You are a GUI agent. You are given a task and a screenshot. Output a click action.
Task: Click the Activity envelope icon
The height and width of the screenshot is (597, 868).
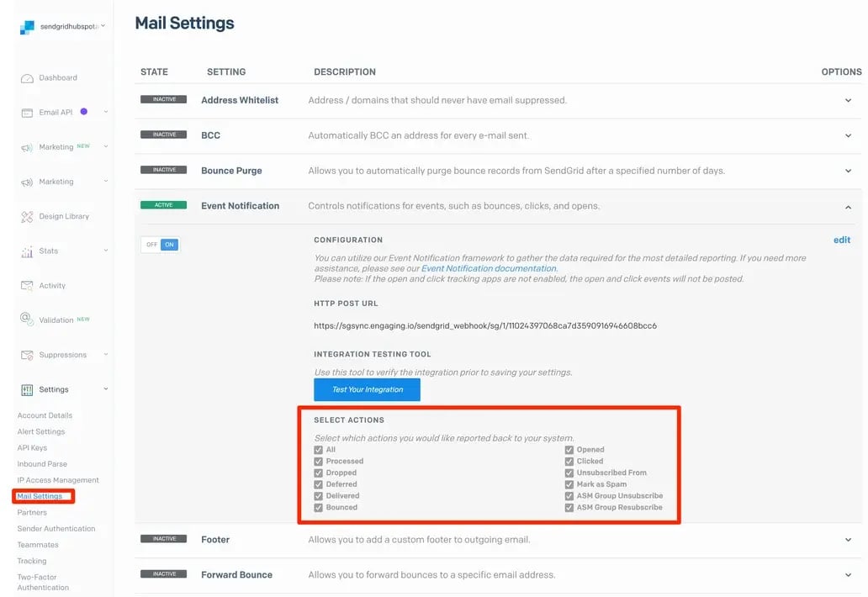pyautogui.click(x=27, y=286)
